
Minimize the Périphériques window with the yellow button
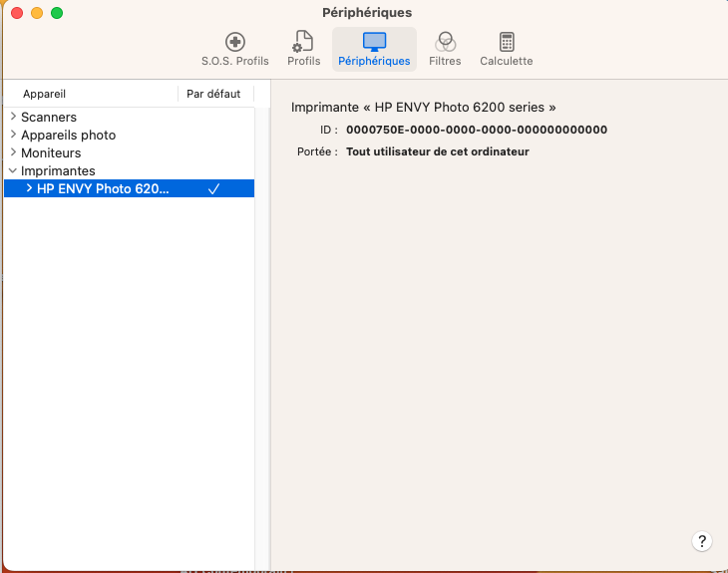(x=37, y=13)
